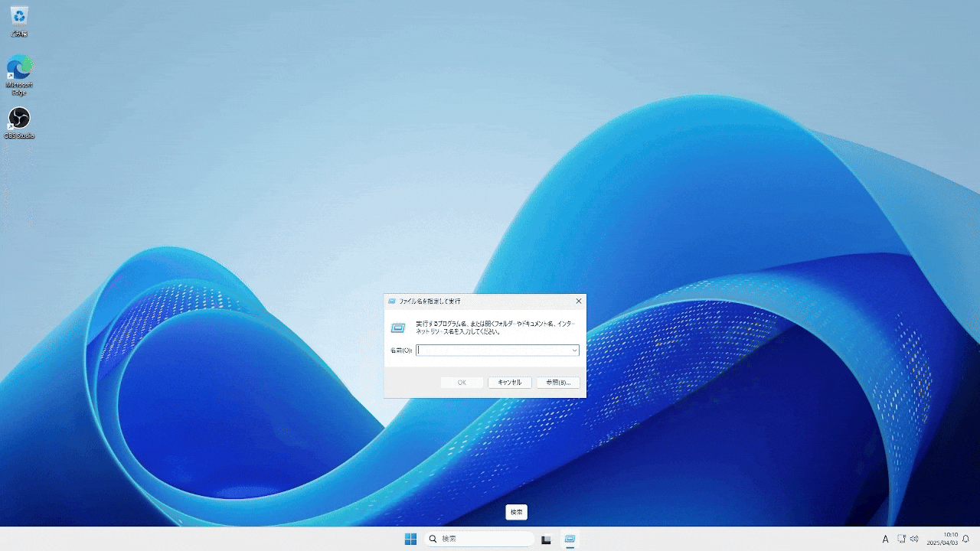Click the Windows Start button
This screenshot has width=980, height=551.
[410, 539]
